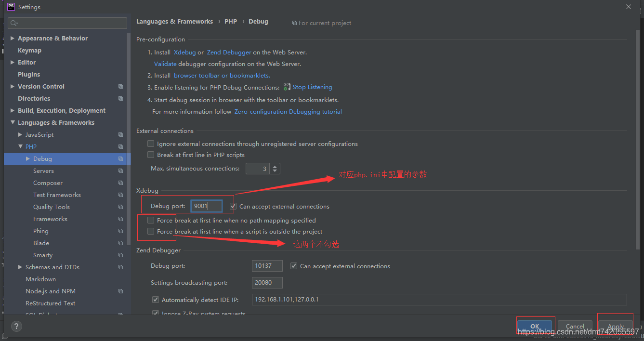Image resolution: width=644 pixels, height=341 pixels.
Task: Click the PhpStorm logo in title bar
Action: click(x=11, y=7)
